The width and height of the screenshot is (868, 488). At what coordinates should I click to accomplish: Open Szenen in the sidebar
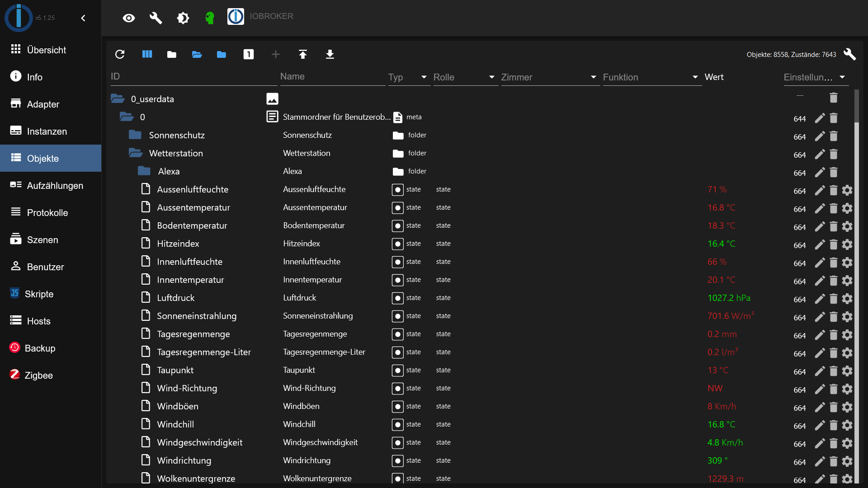[x=51, y=239]
